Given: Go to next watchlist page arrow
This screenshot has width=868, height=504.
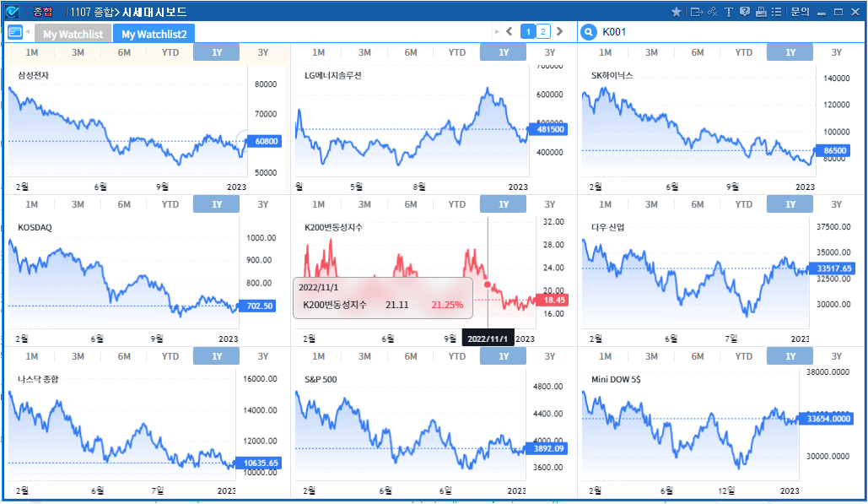Looking at the screenshot, I should click(x=559, y=32).
